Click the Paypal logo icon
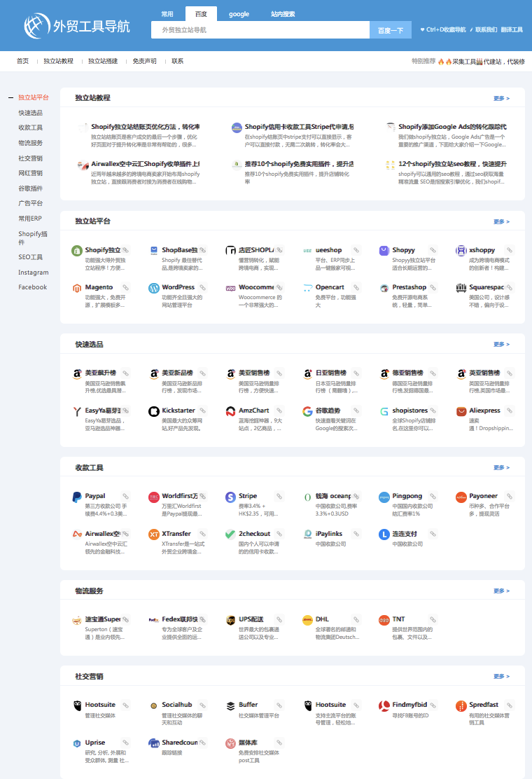The height and width of the screenshot is (779, 532). click(76, 497)
